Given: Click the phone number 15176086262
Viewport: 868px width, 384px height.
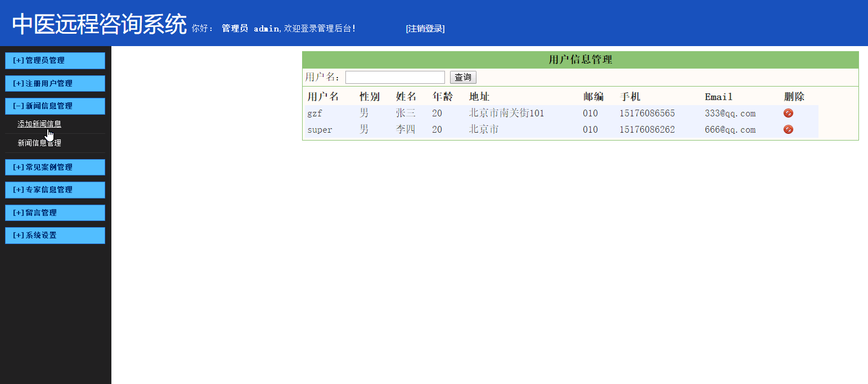Looking at the screenshot, I should pyautogui.click(x=647, y=129).
